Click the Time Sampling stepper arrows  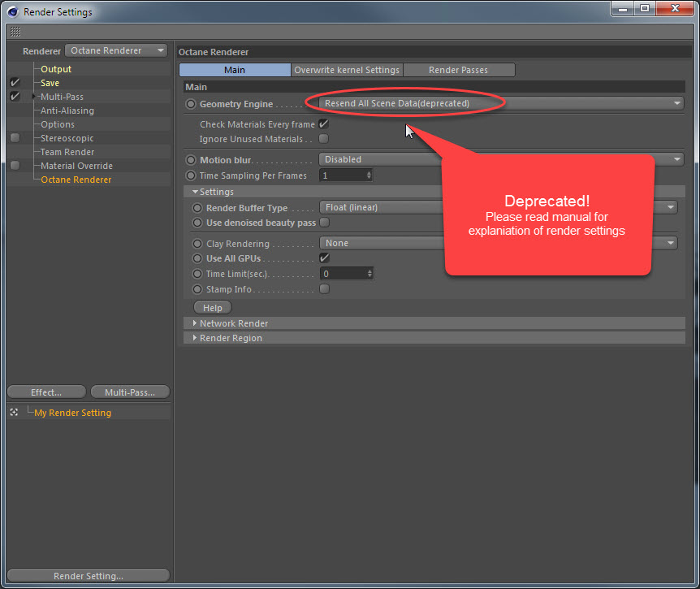(x=369, y=175)
